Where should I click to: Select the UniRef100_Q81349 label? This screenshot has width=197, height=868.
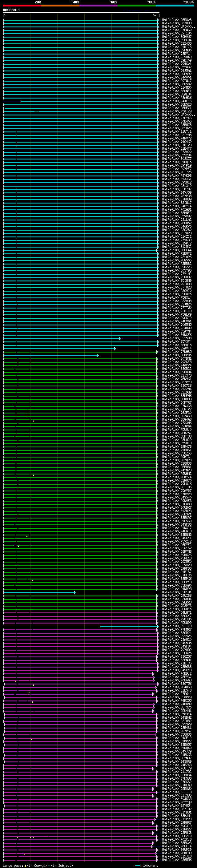click(x=176, y=186)
